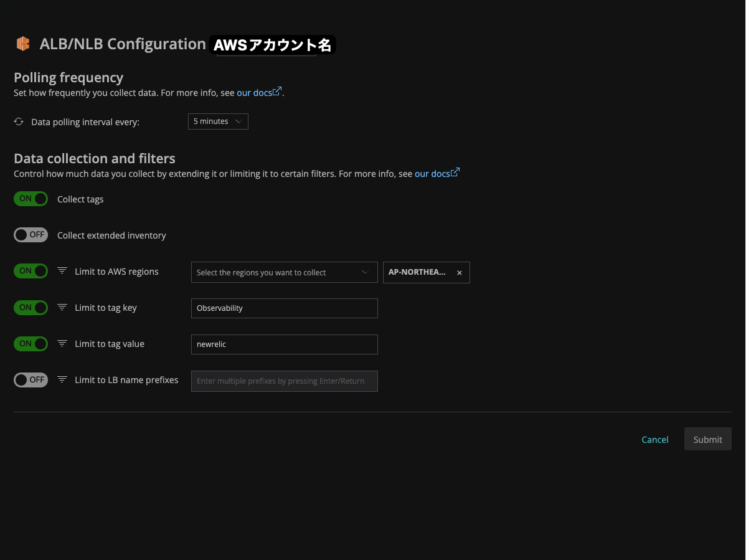Click the Cancel link
746x560 pixels.
(654, 440)
